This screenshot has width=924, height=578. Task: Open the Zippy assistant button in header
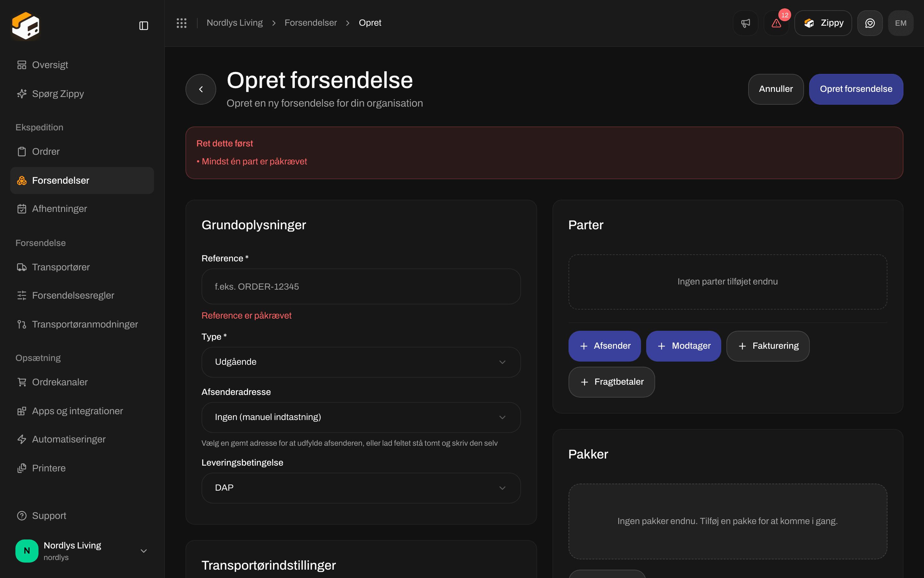[823, 23]
